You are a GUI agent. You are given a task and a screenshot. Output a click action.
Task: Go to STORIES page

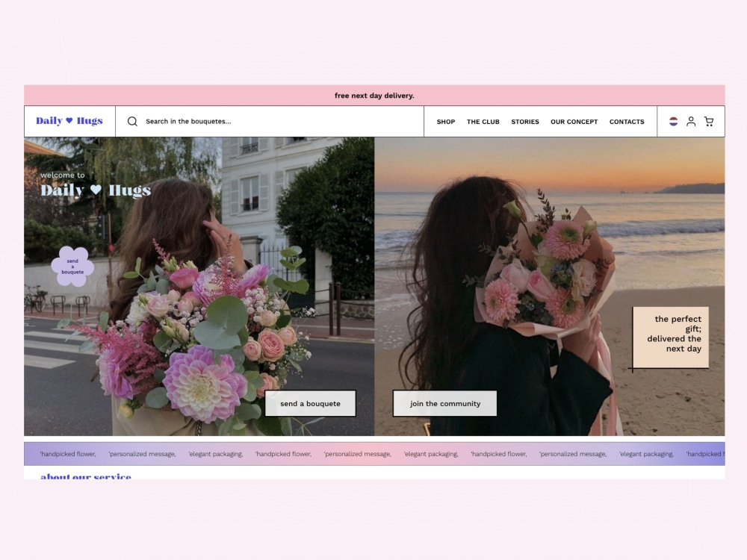[525, 122]
